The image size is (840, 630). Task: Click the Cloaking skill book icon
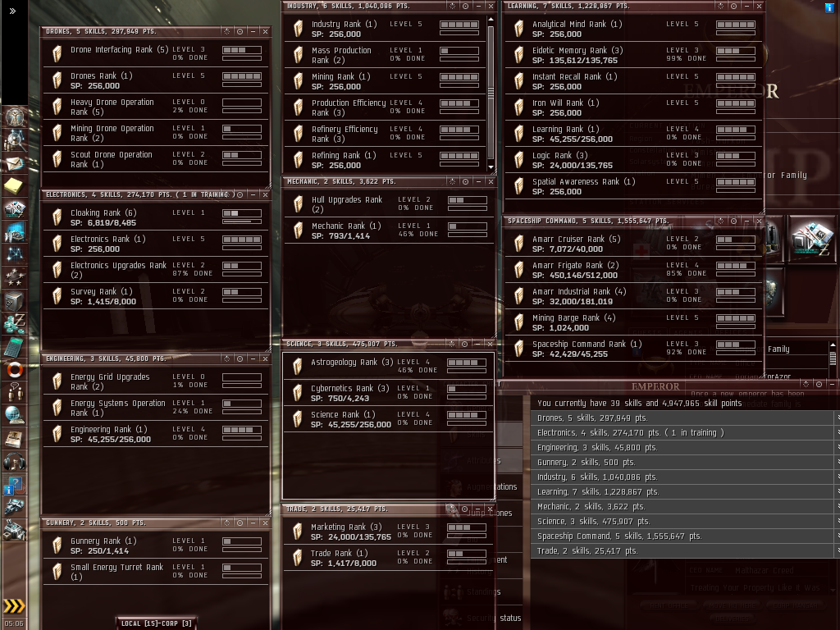pyautogui.click(x=57, y=217)
